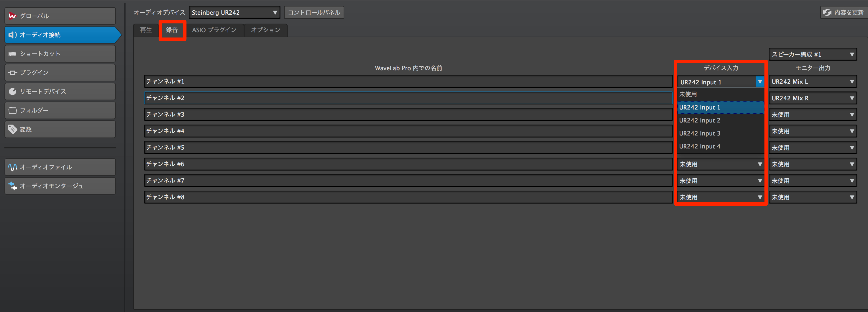This screenshot has width=868, height=312.
Task: Switch to the ASIO プラグイン tab
Action: pyautogui.click(x=214, y=30)
